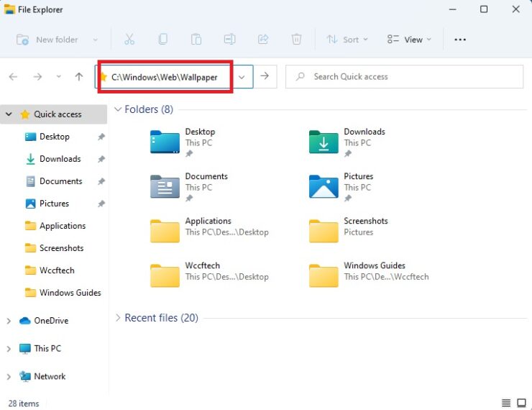Unpin Documents via its sidebar pin icon

tap(101, 181)
